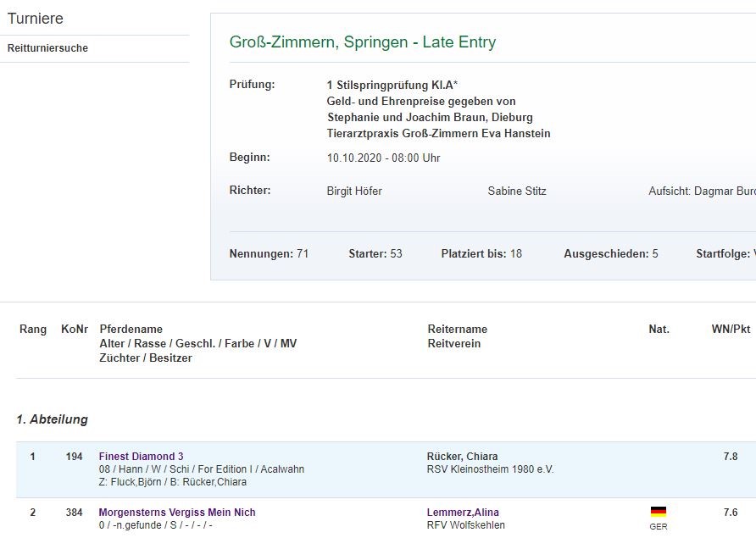Open rider profile Rücker, Chiara
This screenshot has width=756, height=538.
[462, 457]
